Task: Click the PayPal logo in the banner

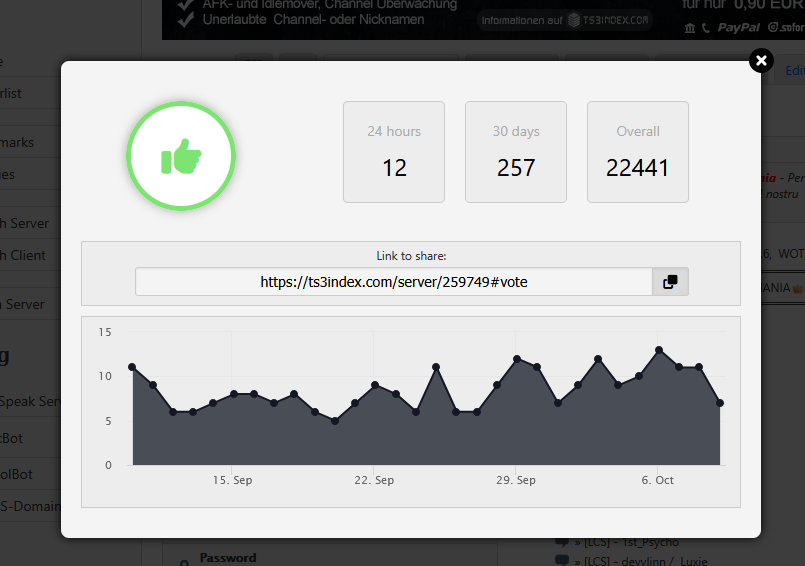Action: [x=738, y=27]
